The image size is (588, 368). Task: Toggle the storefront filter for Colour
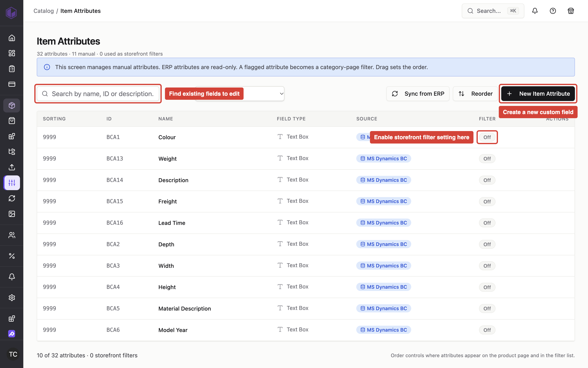[x=487, y=137]
